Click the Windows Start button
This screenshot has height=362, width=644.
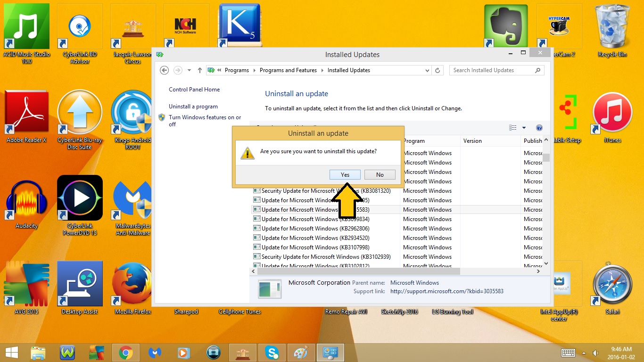click(11, 353)
